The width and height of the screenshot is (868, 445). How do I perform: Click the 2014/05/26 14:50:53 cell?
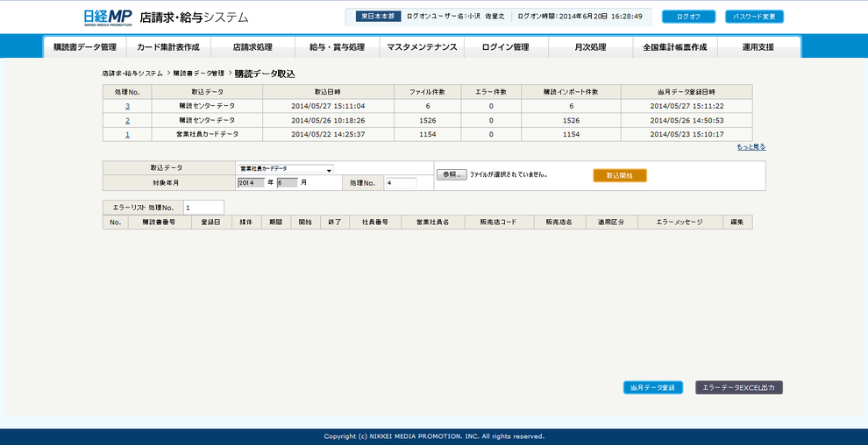click(x=687, y=120)
